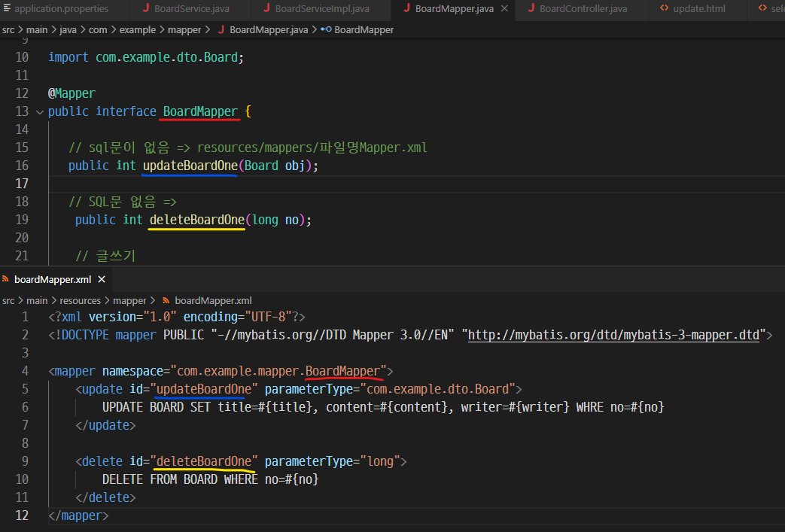Select the boardMapper.xml tab
Screen dimensions: 785x532
[53, 279]
